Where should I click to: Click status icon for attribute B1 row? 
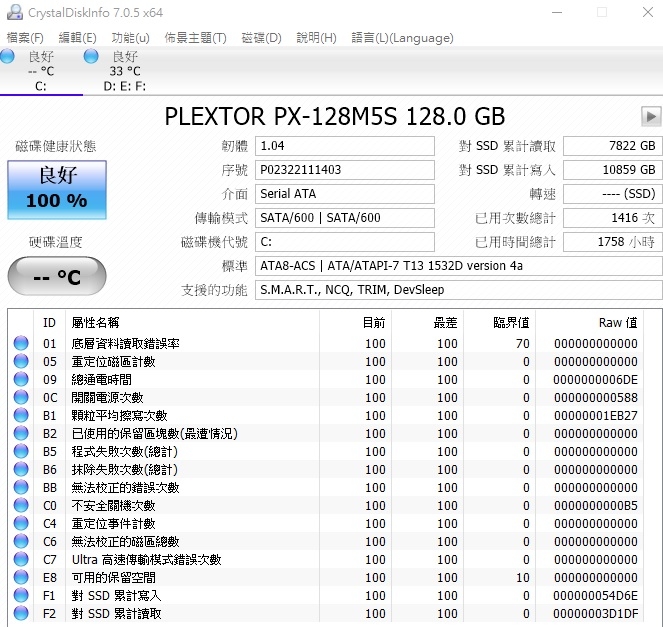21,416
